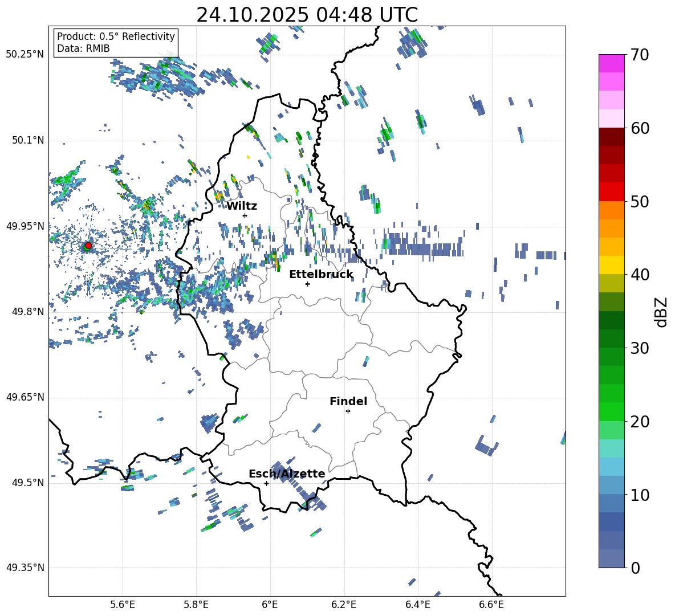Click the 49.8°N latitude label

coord(27,311)
